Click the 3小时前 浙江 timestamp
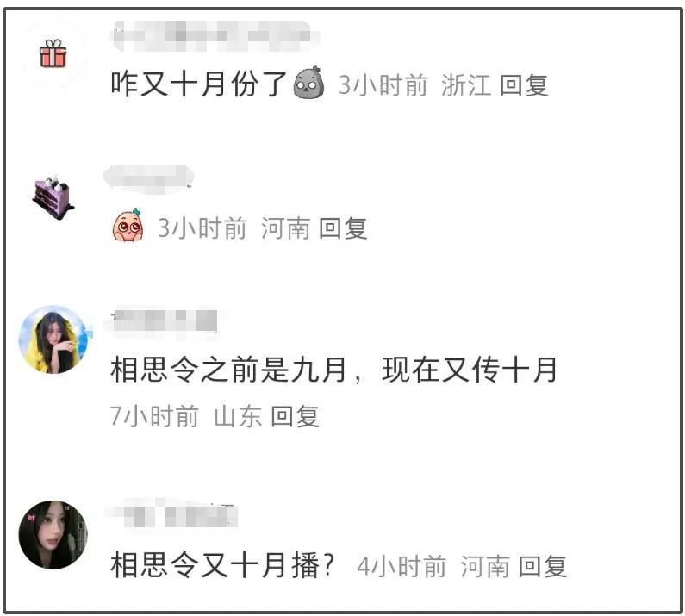This screenshot has height=616, width=685. [x=414, y=84]
